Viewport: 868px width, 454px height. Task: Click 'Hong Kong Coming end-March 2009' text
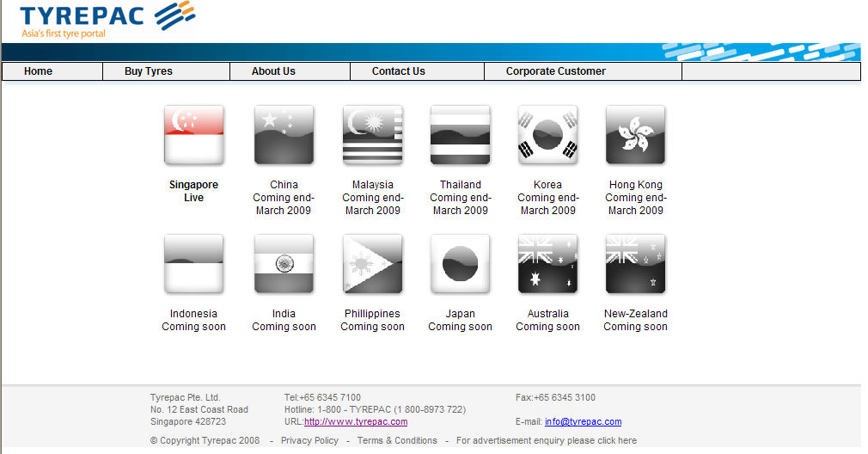click(635, 198)
